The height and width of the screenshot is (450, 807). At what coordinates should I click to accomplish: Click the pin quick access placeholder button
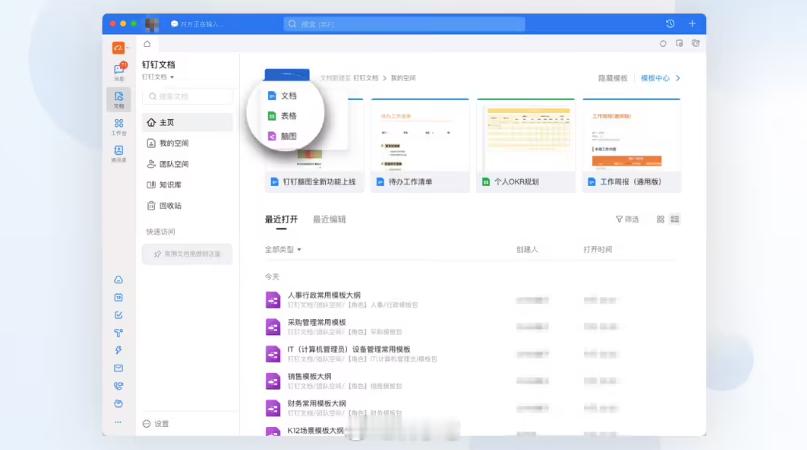(187, 254)
